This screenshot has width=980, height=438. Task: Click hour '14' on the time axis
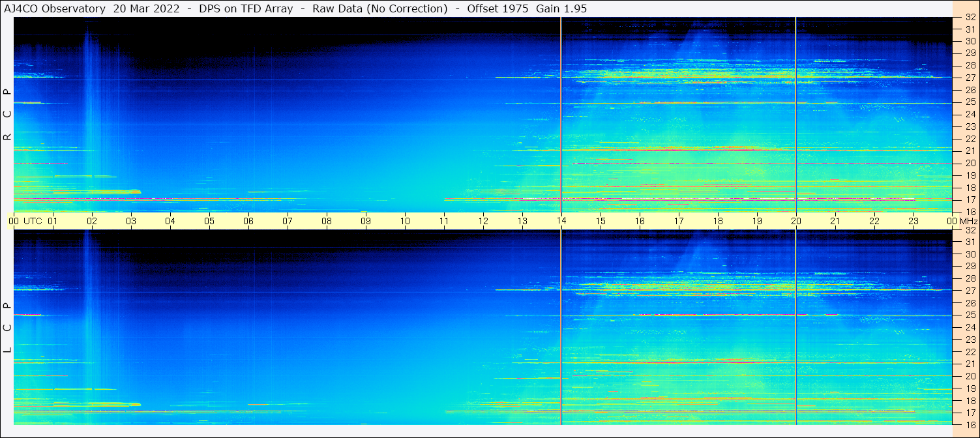(561, 221)
